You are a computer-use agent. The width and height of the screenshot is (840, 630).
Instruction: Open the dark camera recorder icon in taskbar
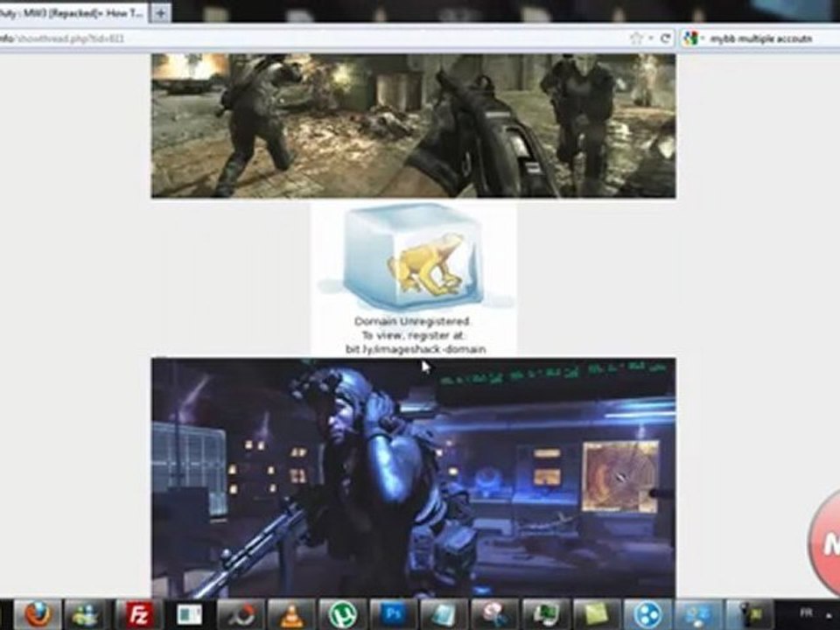coord(749,614)
